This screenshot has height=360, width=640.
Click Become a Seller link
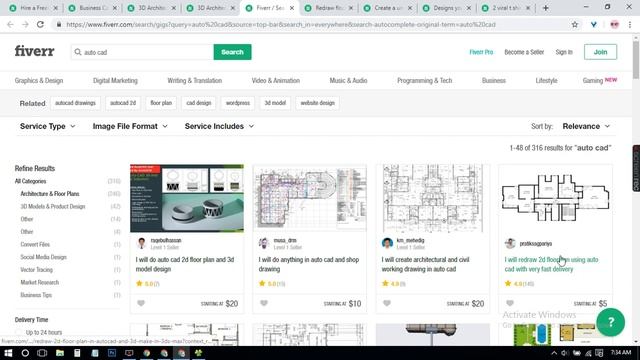click(x=524, y=52)
